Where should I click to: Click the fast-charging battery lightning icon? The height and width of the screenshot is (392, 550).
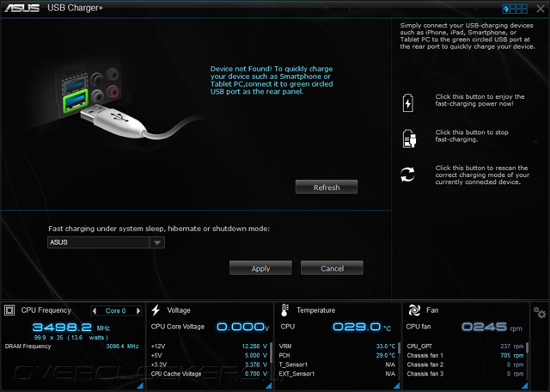tap(407, 103)
